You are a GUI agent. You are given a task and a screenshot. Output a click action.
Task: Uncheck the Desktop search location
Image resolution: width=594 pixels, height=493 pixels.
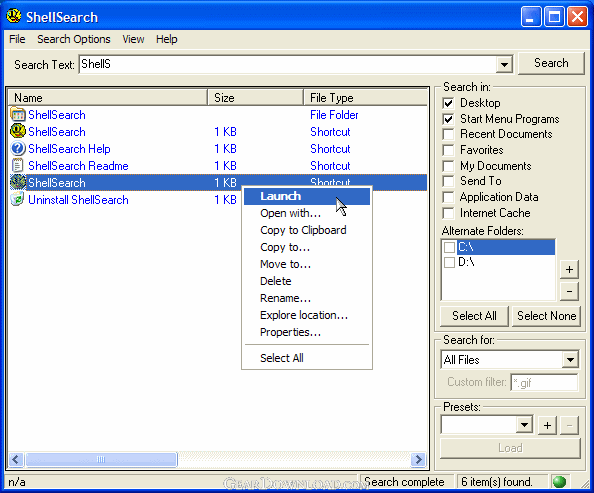[449, 103]
